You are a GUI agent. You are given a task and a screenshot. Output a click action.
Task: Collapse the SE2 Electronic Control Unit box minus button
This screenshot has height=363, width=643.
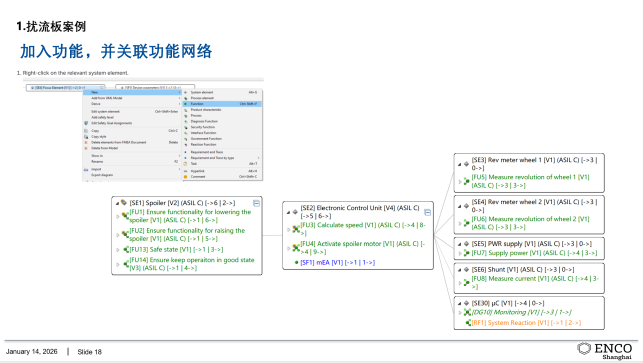tap(427, 212)
